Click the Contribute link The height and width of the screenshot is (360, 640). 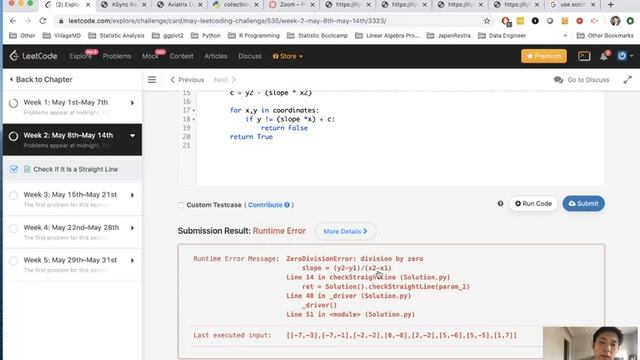point(265,205)
